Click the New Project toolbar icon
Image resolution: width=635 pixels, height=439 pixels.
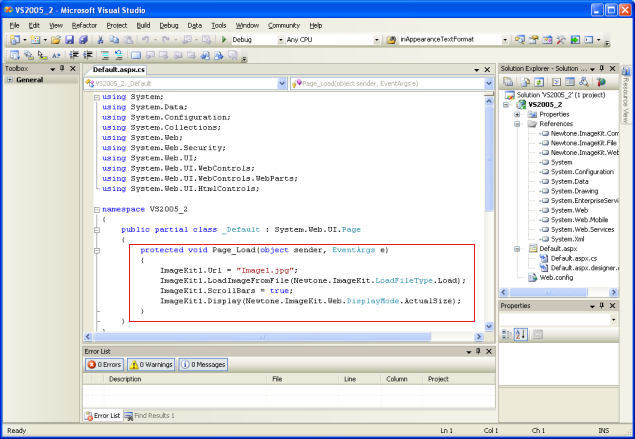click(15, 40)
